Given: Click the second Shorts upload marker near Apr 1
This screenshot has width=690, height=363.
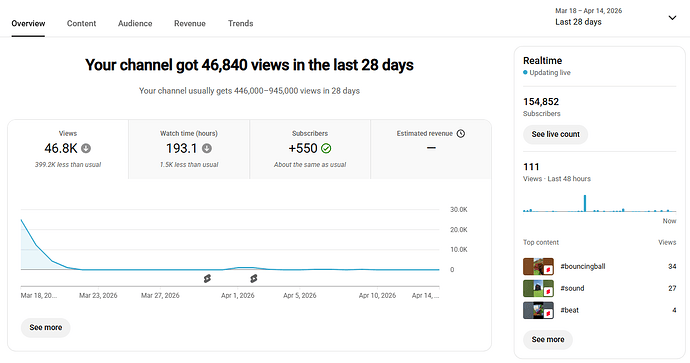Looking at the screenshot, I should pos(253,279).
